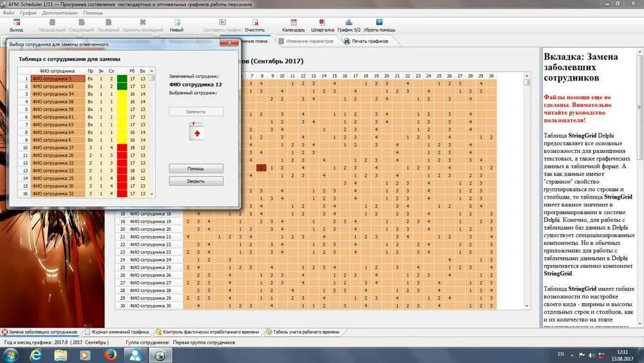Open Журнал изменений графика bottom tab
Screen dimensions: 644x363
tap(116, 332)
